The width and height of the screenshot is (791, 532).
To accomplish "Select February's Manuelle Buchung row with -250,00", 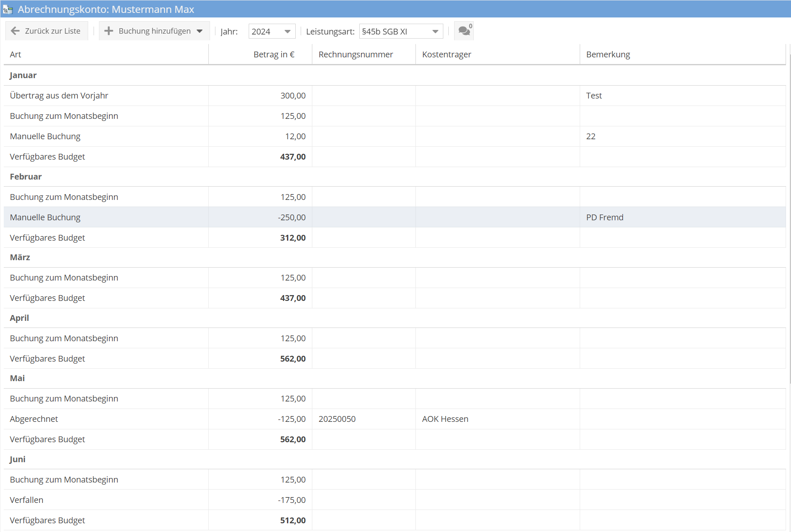I will pyautogui.click(x=45, y=217).
